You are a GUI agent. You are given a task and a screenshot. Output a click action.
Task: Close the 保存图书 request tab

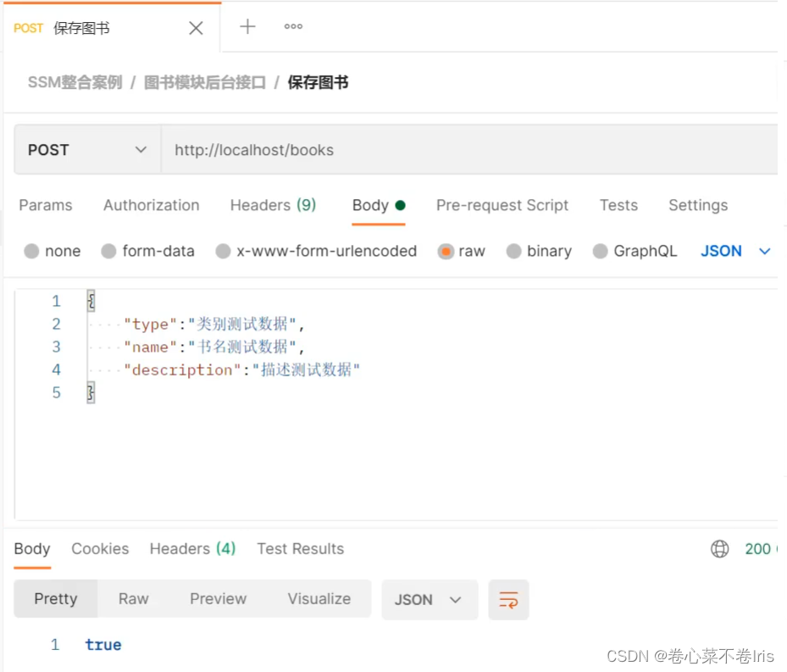[x=196, y=28]
